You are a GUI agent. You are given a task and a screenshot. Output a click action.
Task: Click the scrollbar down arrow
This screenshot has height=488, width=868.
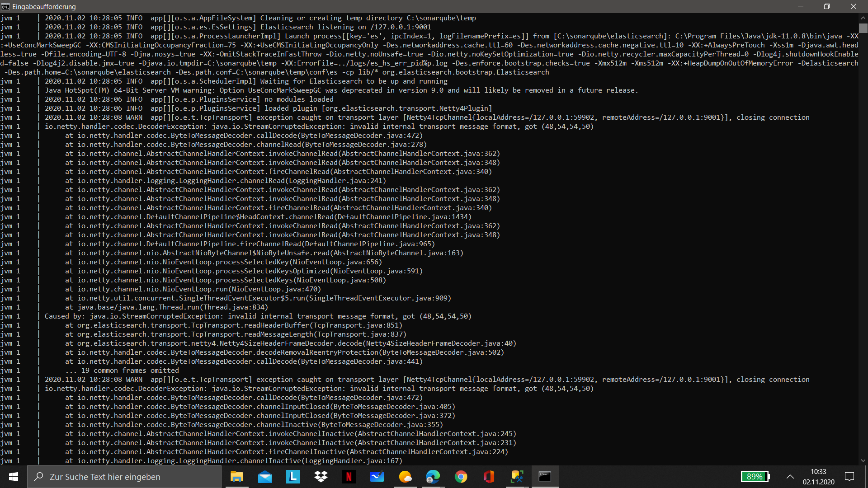863,460
